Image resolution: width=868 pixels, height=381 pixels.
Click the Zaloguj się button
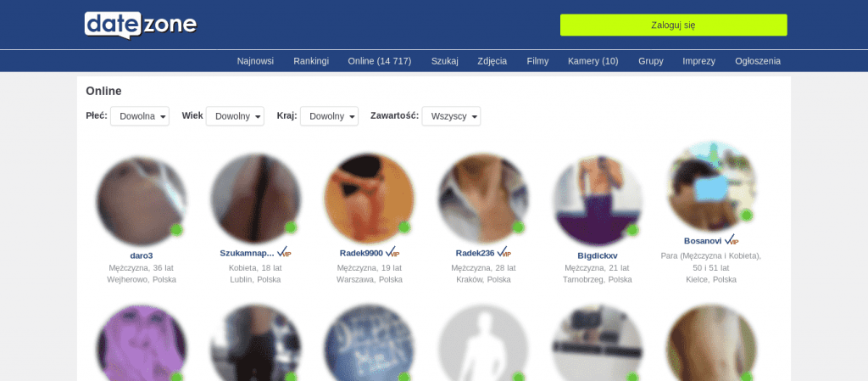point(673,25)
